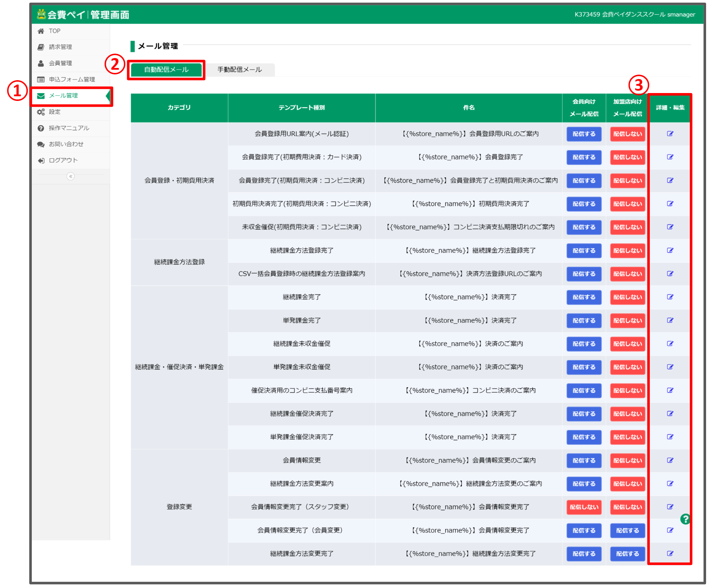The height and width of the screenshot is (588, 709).
Task: Open edit icon for 継続課金完了 row
Action: [x=670, y=297]
